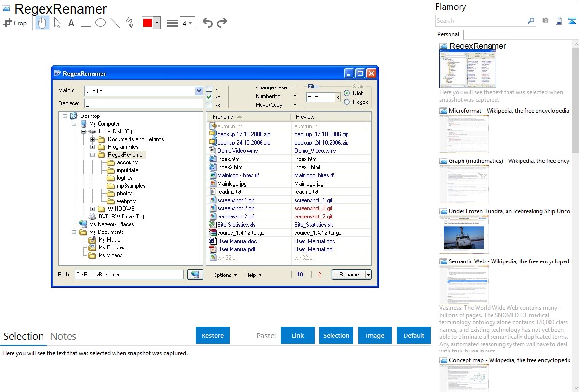Toggle the /i case-insensitive checkbox
The image size is (579, 392).
pyautogui.click(x=209, y=88)
